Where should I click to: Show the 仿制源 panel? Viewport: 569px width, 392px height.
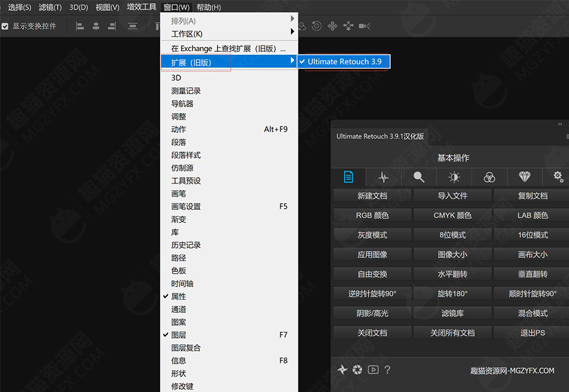229,168
